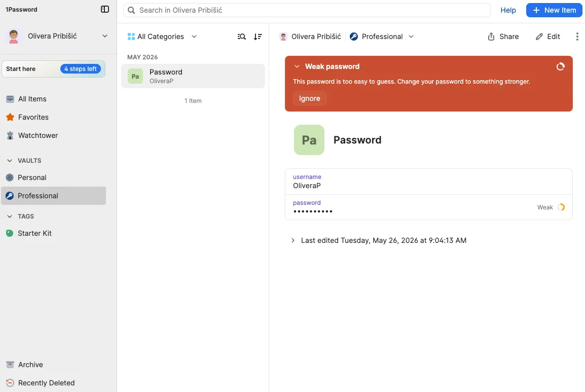Screen dimensions: 585x392
Task: Open Watchtower in sidebar
Action: click(x=54, y=135)
